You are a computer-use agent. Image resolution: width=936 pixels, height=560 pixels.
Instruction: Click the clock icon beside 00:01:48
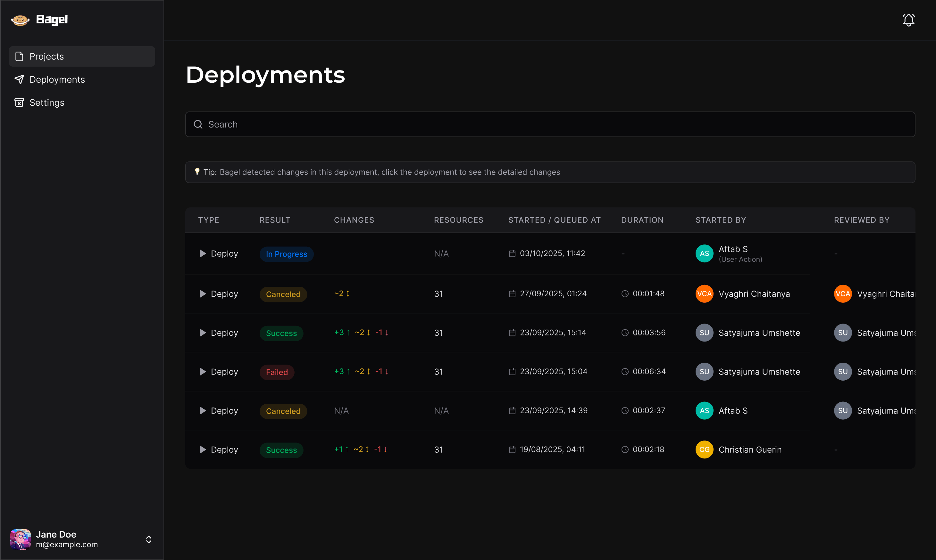coord(625,293)
